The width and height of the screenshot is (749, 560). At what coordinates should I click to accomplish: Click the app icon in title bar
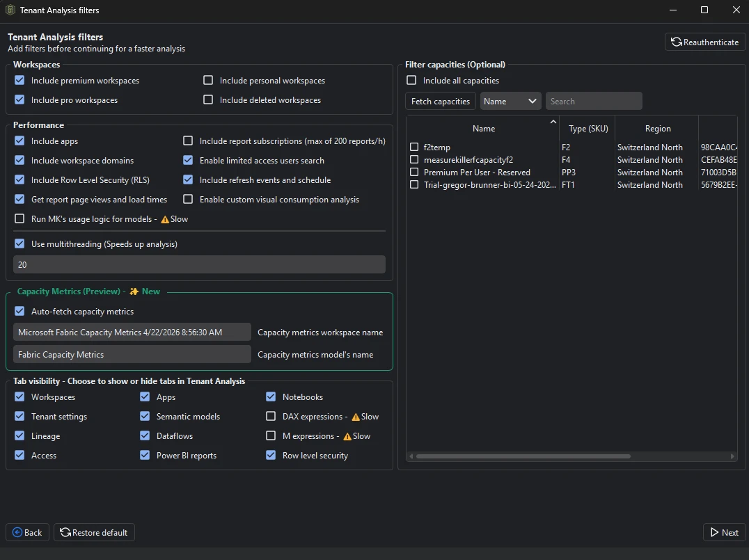tap(10, 10)
